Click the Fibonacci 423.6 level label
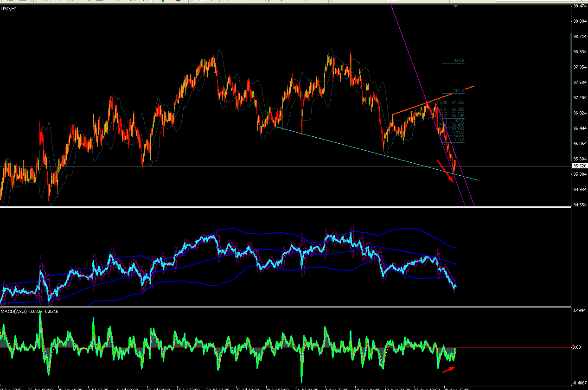 click(459, 61)
